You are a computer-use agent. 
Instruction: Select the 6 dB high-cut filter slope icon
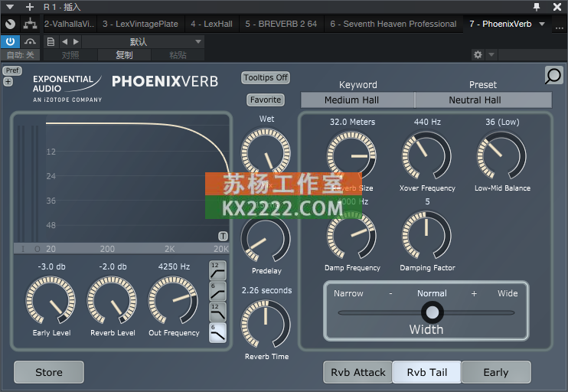tap(217, 332)
